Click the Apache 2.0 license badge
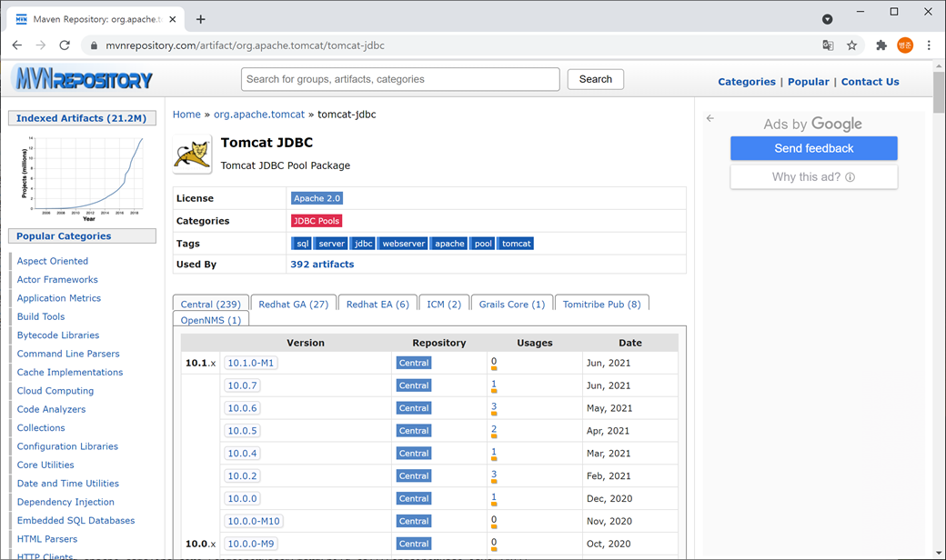Image resolution: width=946 pixels, height=560 pixels. point(317,197)
